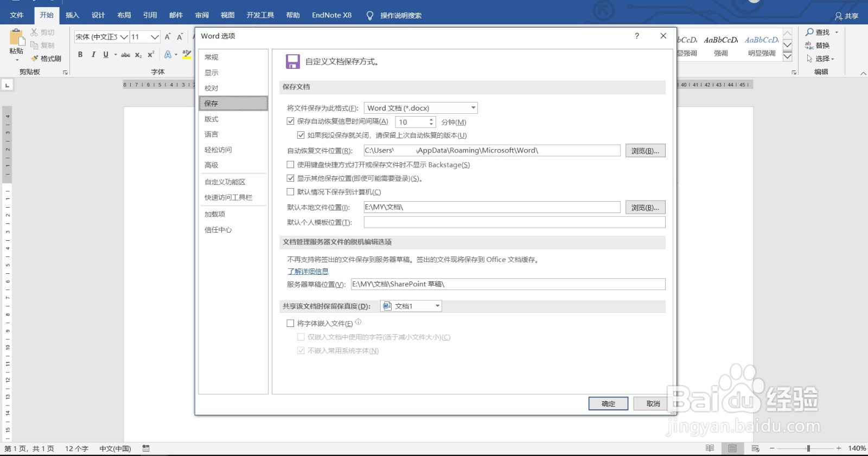The width and height of the screenshot is (868, 456).
Task: Decrease font size with the smaller A button
Action: point(180,37)
